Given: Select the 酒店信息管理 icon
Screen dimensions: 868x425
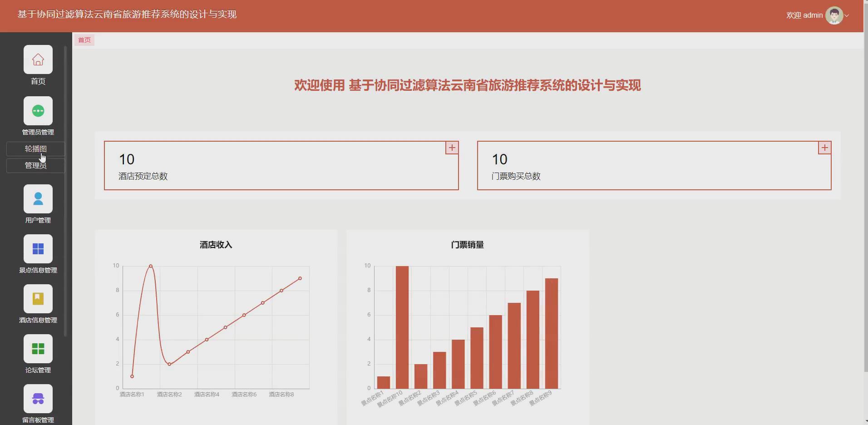Looking at the screenshot, I should (x=38, y=298).
